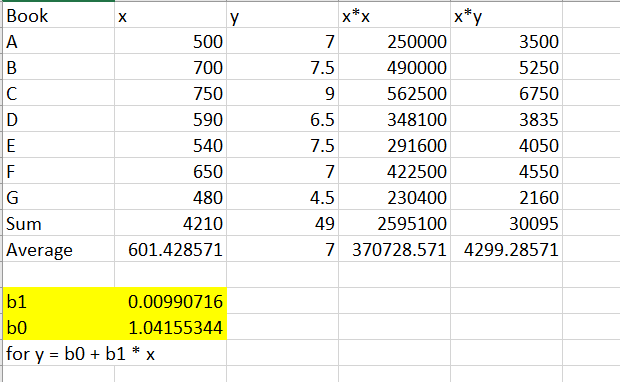Select slope value 0.00990716
620x382 pixels.
click(x=170, y=301)
